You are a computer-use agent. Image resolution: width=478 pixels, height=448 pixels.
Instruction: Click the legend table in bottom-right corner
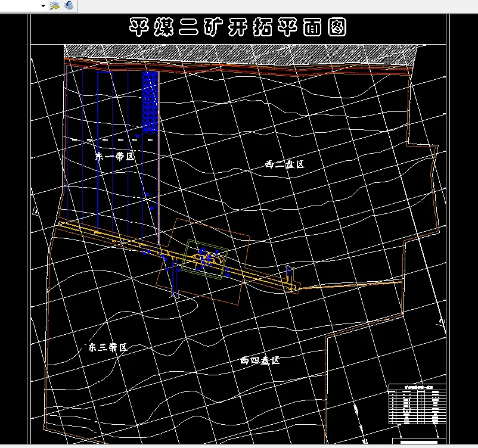coord(417,404)
